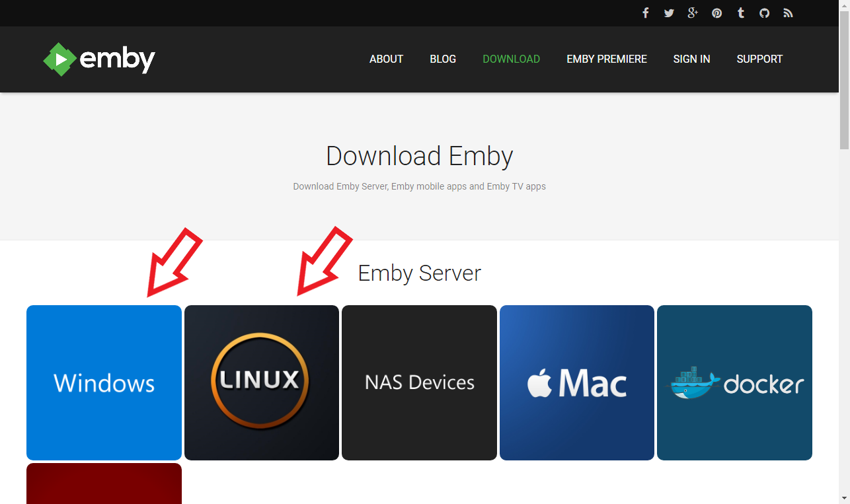The height and width of the screenshot is (504, 850).
Task: Click the 'Download Emby' heading text
Action: (x=420, y=157)
